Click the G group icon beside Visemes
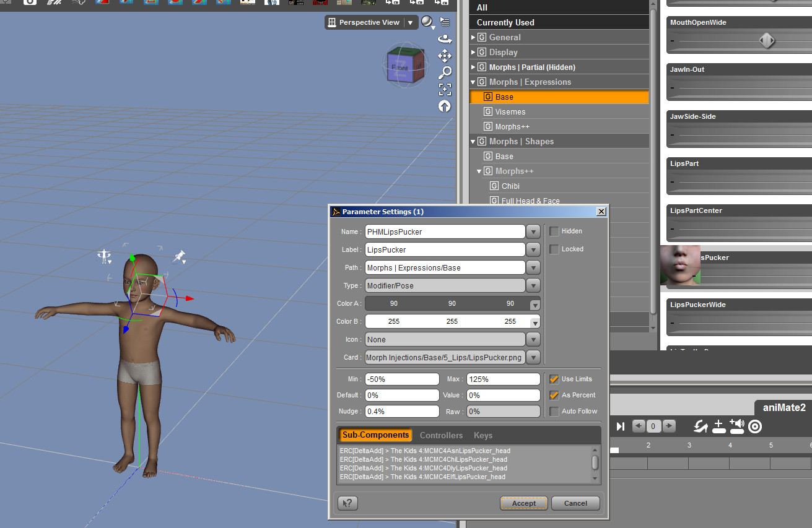 tap(488, 112)
